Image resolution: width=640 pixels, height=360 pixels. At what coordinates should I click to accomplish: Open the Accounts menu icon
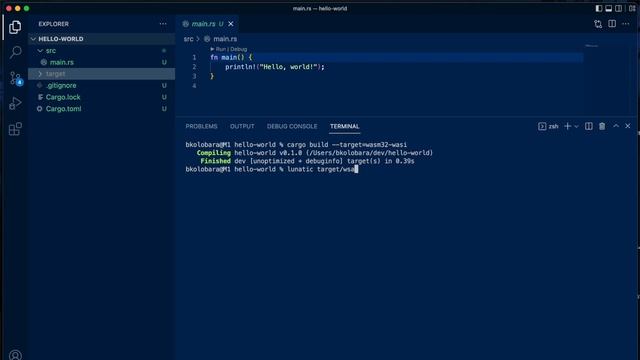click(15, 355)
